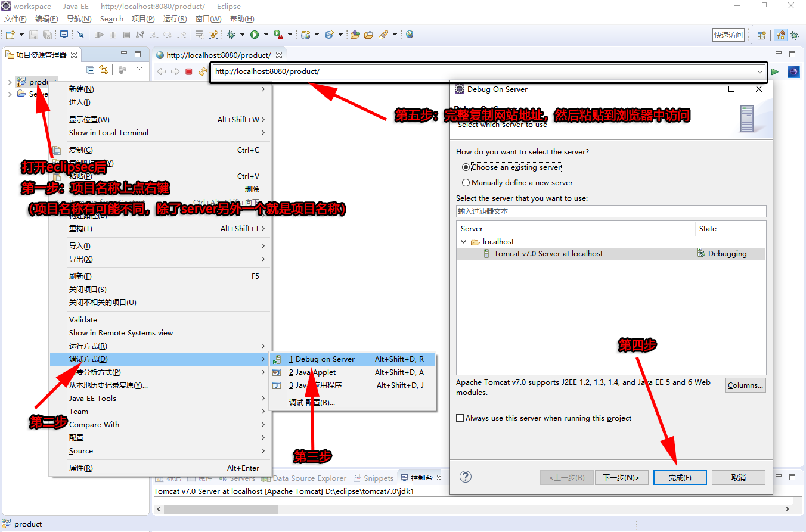Screen dimensions: 806x532
Task: Click the Save All toolbar icon
Action: click(48, 35)
